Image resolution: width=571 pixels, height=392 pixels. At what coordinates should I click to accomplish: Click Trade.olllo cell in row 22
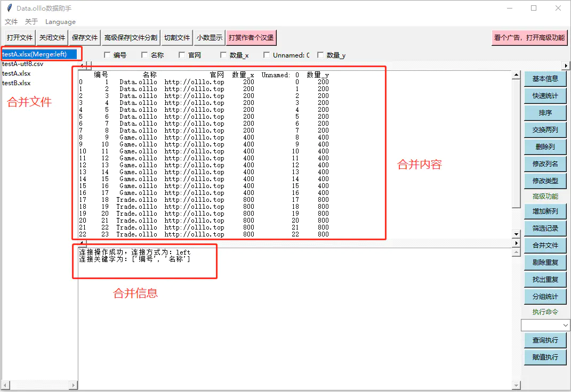pyautogui.click(x=136, y=234)
